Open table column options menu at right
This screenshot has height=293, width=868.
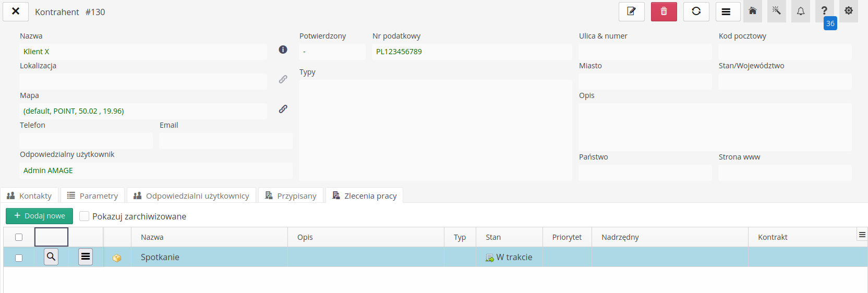(862, 235)
